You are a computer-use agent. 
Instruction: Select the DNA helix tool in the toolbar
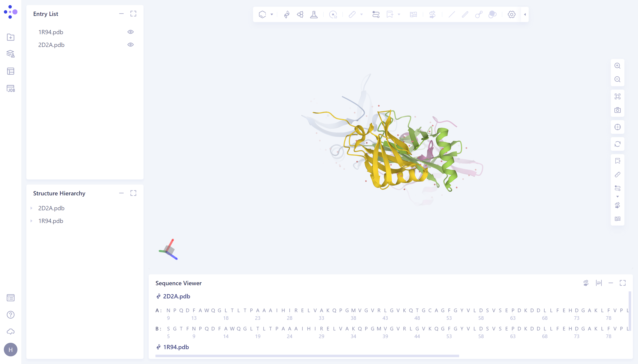(286, 14)
